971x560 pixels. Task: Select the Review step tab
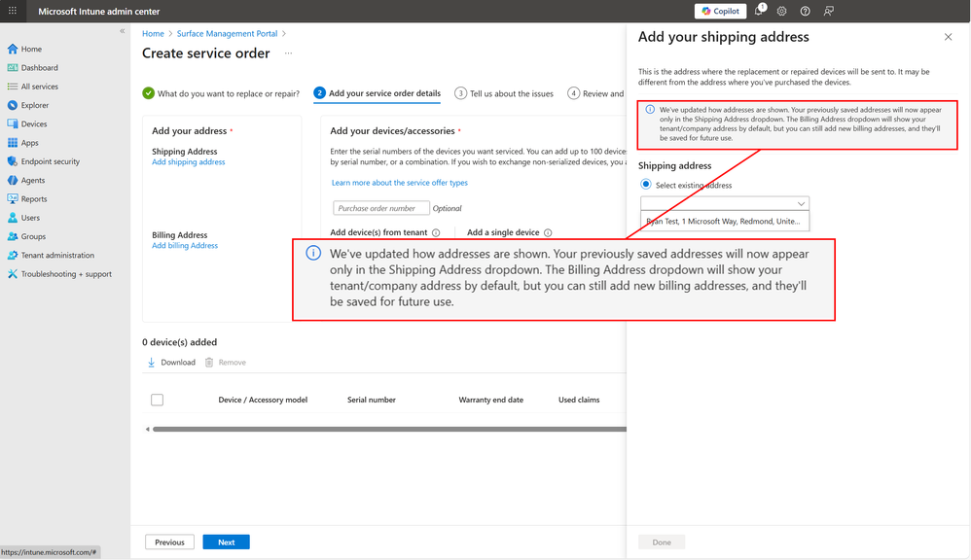pyautogui.click(x=595, y=93)
